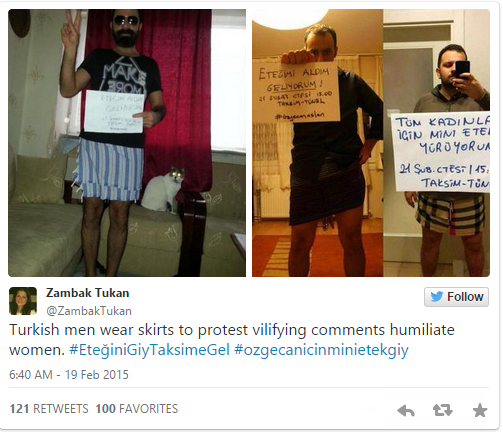Click the Zambak Tukan display name

87,293
